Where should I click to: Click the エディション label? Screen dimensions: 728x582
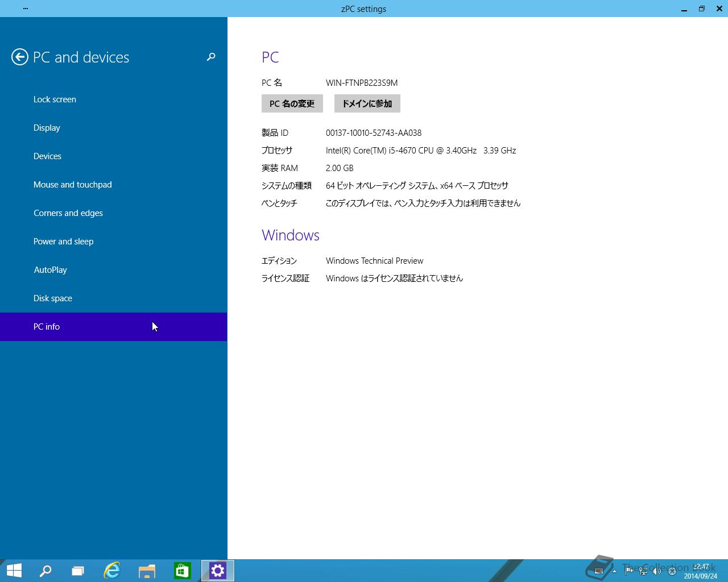pos(279,261)
